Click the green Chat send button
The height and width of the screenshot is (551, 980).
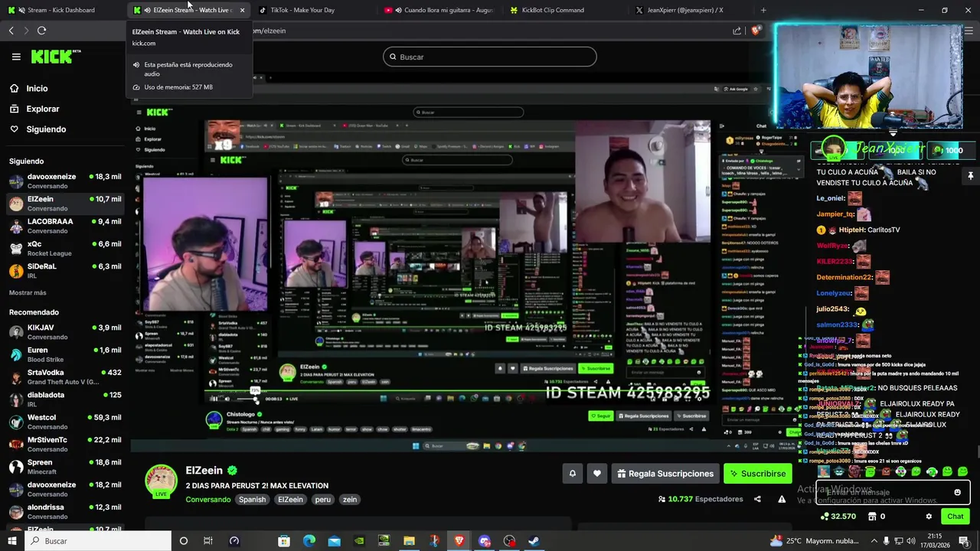tap(955, 517)
